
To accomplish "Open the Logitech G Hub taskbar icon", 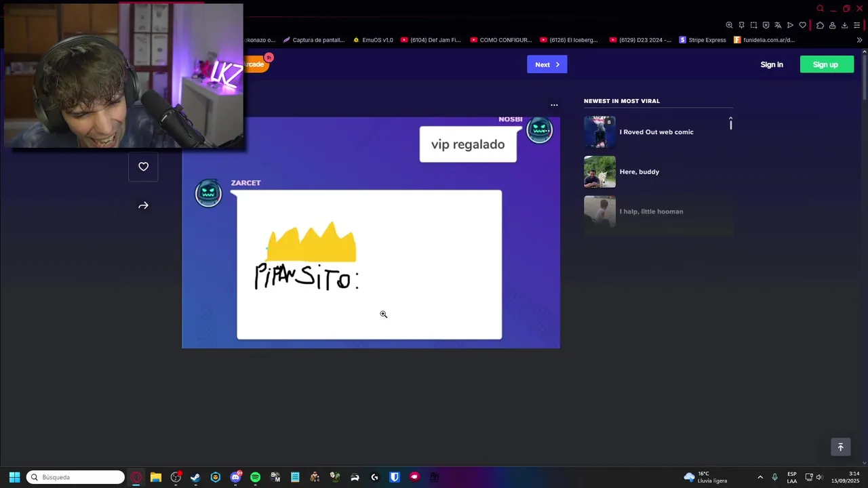I will (x=374, y=477).
